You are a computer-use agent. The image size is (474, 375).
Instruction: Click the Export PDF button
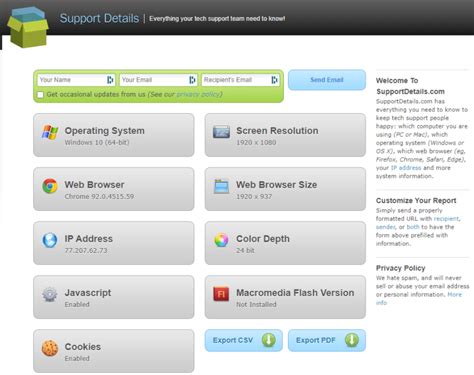pyautogui.click(x=327, y=340)
